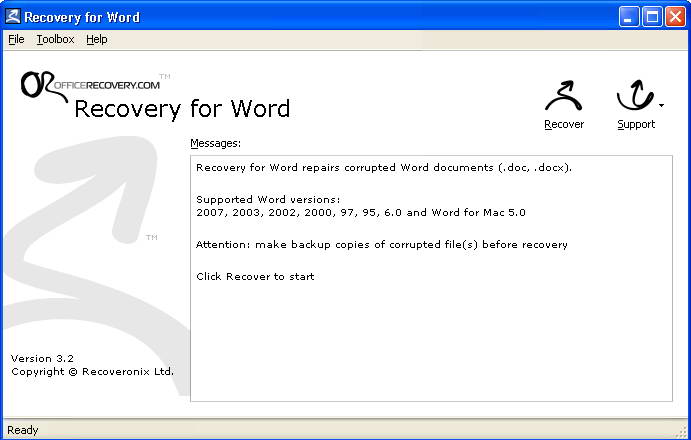Open the Toolbox menu
Viewport: 691px width, 440px height.
[55, 40]
